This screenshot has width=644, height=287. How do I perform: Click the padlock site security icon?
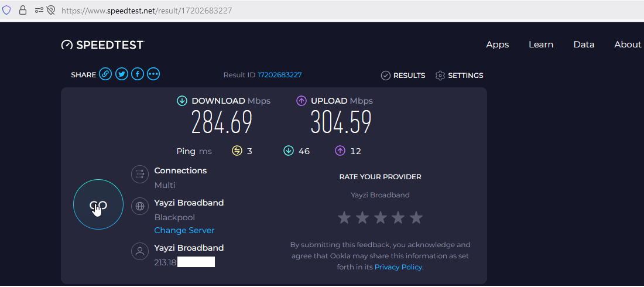click(x=23, y=11)
